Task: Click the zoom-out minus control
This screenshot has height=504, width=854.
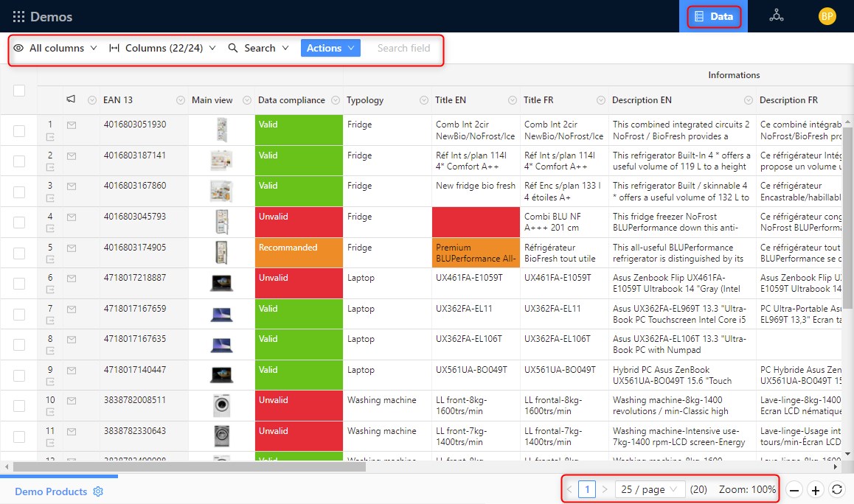Action: [x=794, y=490]
